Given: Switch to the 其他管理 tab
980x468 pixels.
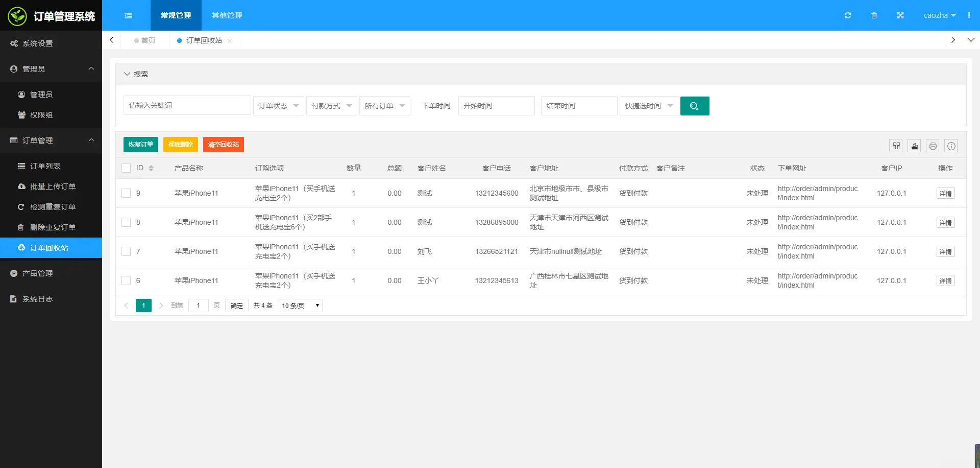Looking at the screenshot, I should pos(227,15).
